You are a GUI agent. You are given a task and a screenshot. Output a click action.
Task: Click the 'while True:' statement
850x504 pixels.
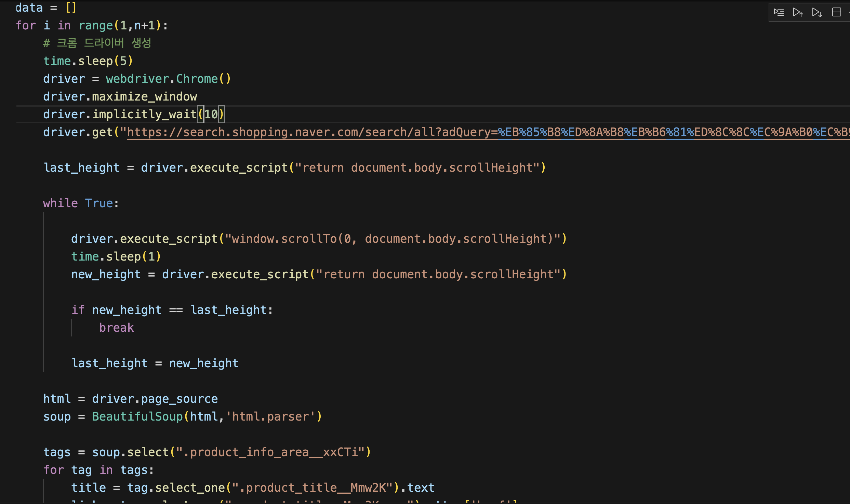click(x=81, y=203)
